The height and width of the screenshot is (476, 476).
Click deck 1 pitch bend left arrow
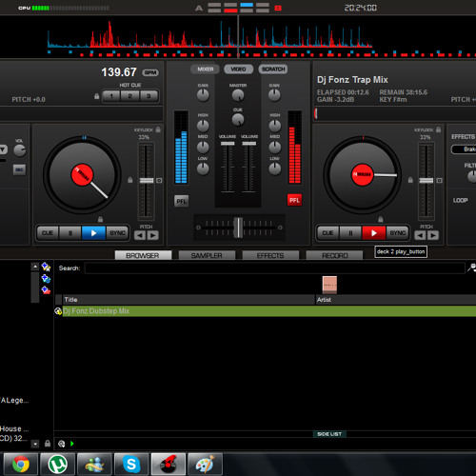[x=140, y=235]
